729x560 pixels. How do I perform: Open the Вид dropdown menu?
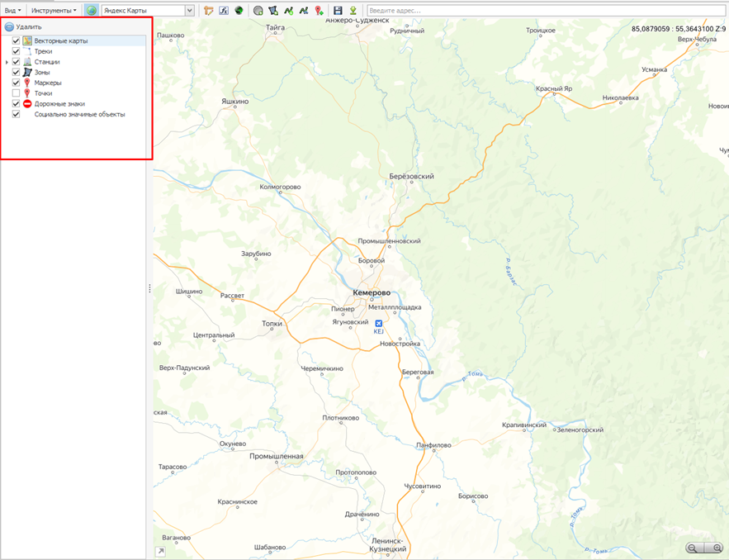pyautogui.click(x=13, y=11)
